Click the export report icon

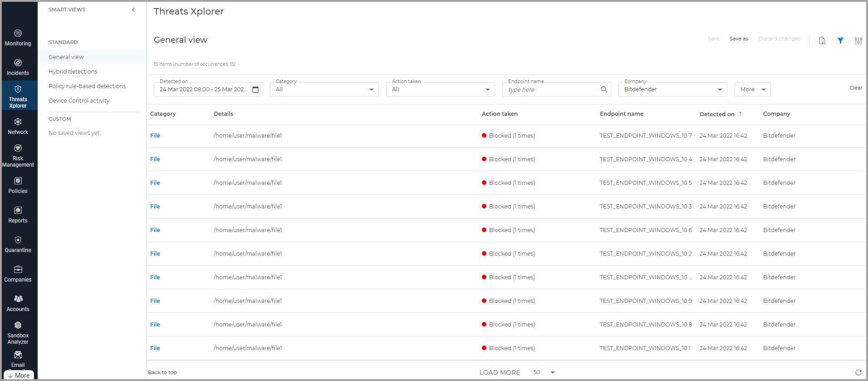822,41
